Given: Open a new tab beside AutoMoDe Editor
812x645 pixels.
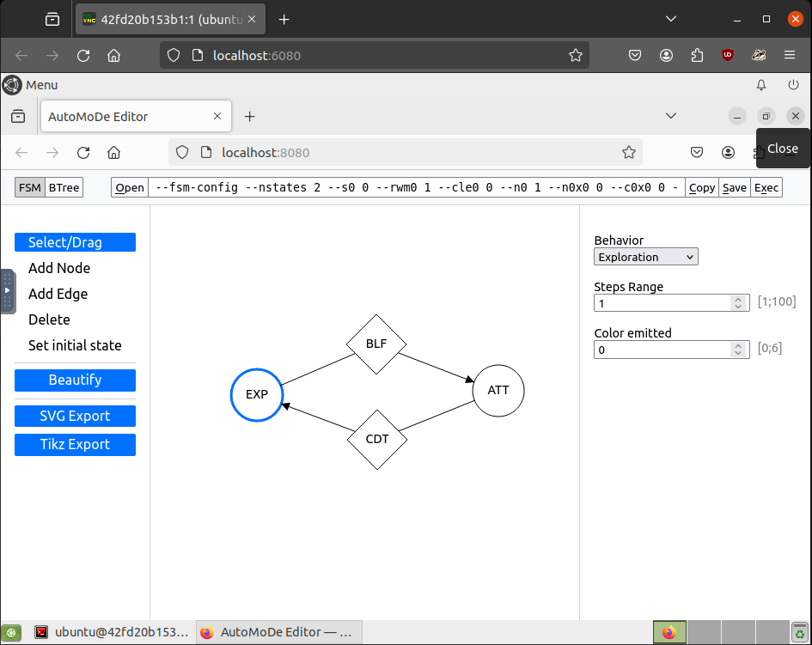Looking at the screenshot, I should [x=249, y=117].
